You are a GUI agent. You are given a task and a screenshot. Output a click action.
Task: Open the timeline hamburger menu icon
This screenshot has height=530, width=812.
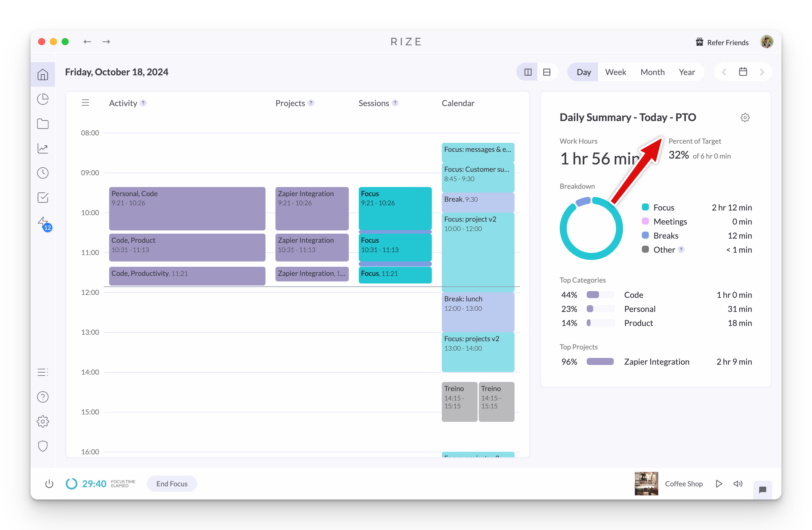pos(85,103)
